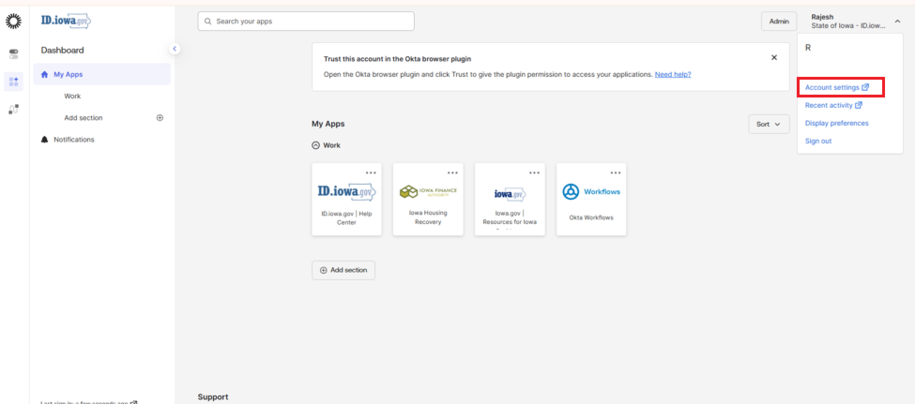Viewport: 915px width, 404px height.
Task: Click the plus icon next to sidebar Add section
Action: pos(160,118)
